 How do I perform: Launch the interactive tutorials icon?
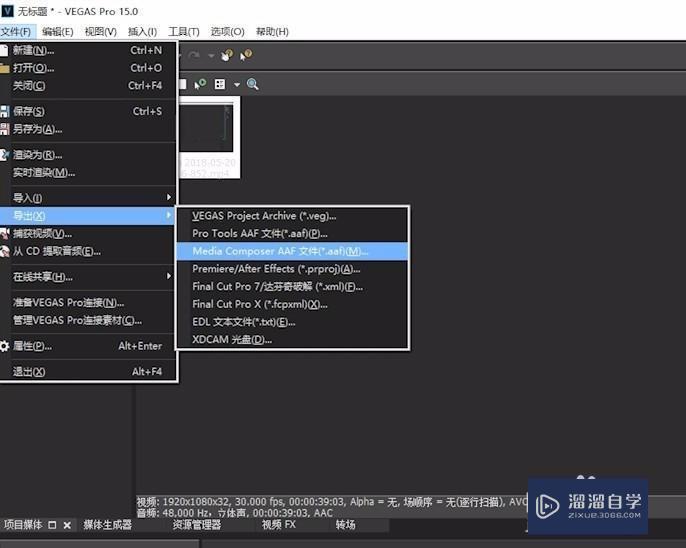pos(227,55)
